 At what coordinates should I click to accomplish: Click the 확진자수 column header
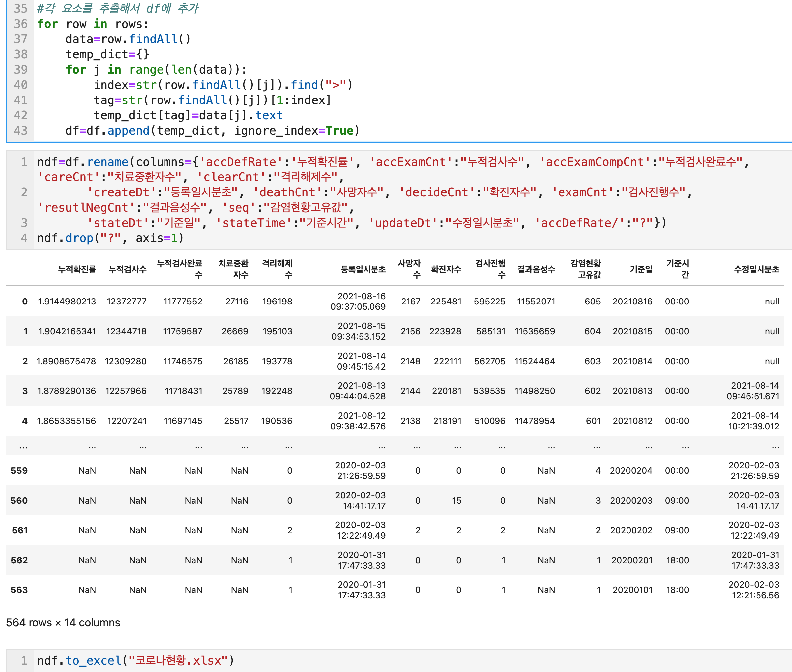tap(446, 269)
